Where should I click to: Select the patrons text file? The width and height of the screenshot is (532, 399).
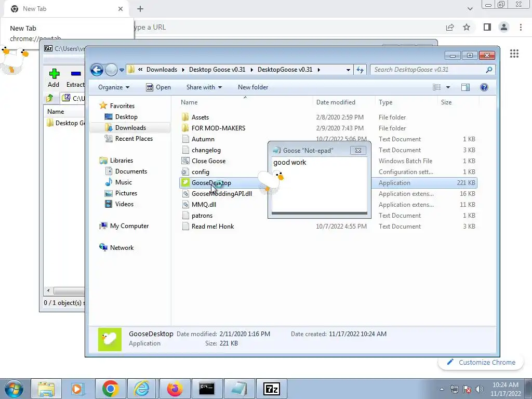pos(202,216)
